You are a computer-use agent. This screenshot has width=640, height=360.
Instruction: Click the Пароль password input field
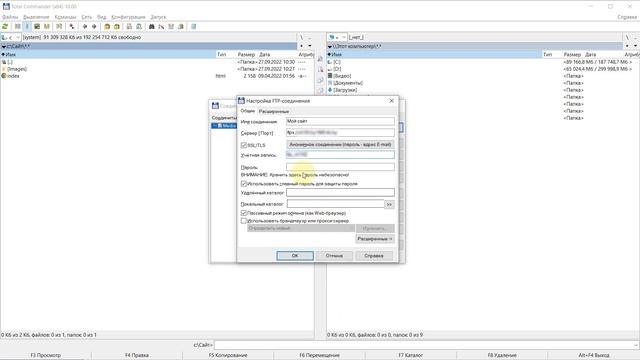coord(340,167)
